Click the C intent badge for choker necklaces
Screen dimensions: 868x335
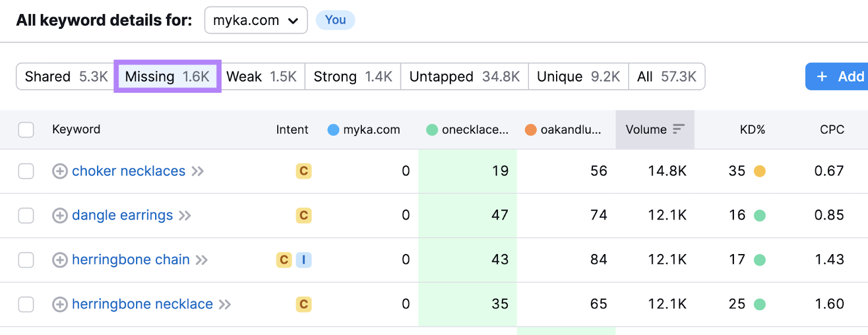point(304,171)
